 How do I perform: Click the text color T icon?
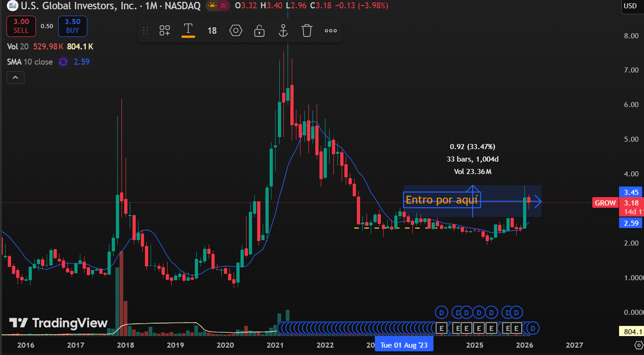(188, 30)
